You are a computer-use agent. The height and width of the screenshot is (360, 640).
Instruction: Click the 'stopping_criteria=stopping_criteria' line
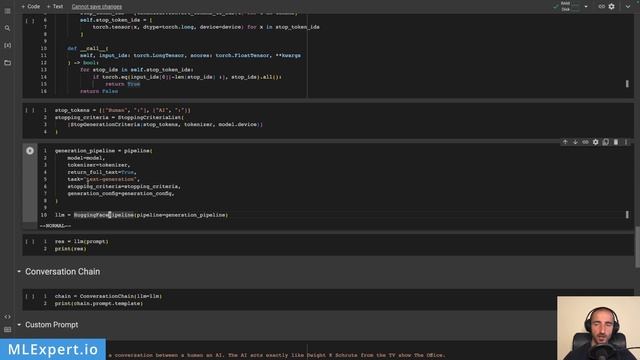point(124,187)
